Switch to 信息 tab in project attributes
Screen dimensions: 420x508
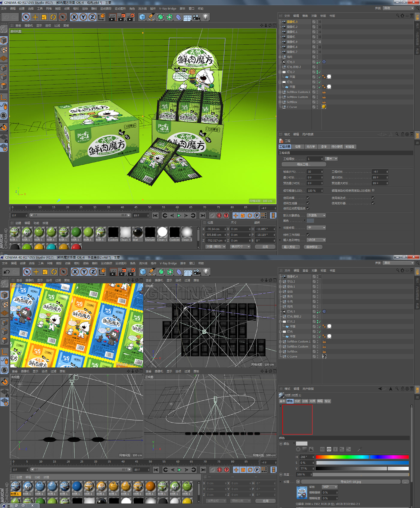tap(298, 147)
